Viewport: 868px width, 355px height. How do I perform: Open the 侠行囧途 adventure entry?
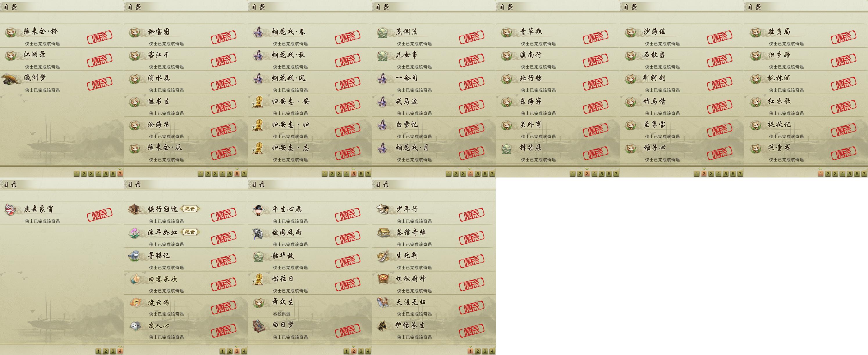pyautogui.click(x=186, y=213)
